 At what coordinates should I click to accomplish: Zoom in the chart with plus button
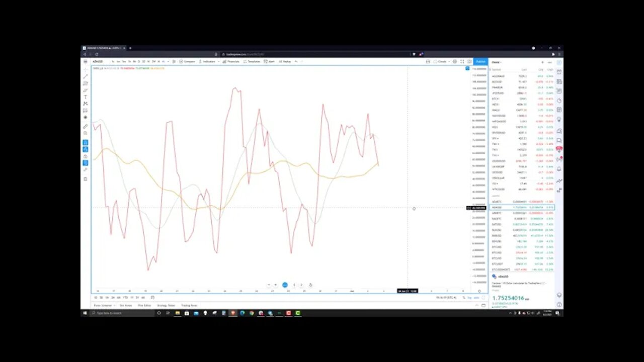point(275,285)
